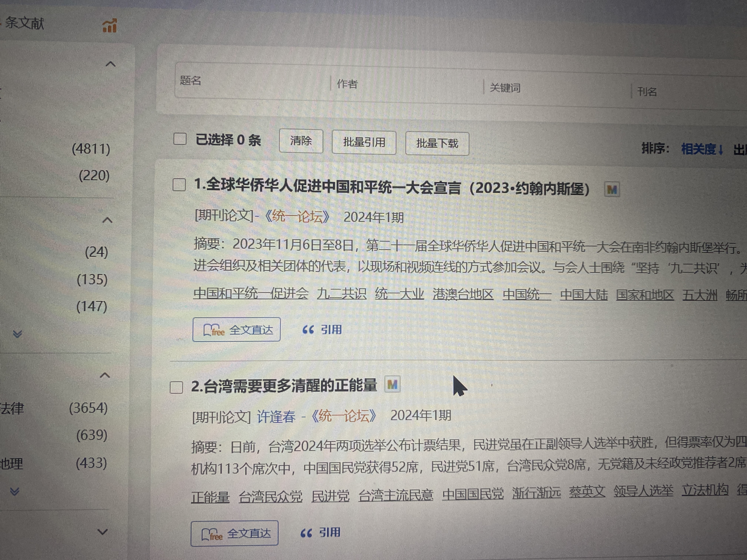Image resolution: width=747 pixels, height=560 pixels.
Task: Click quote-mark 引用 icon under article 2
Action: (306, 533)
